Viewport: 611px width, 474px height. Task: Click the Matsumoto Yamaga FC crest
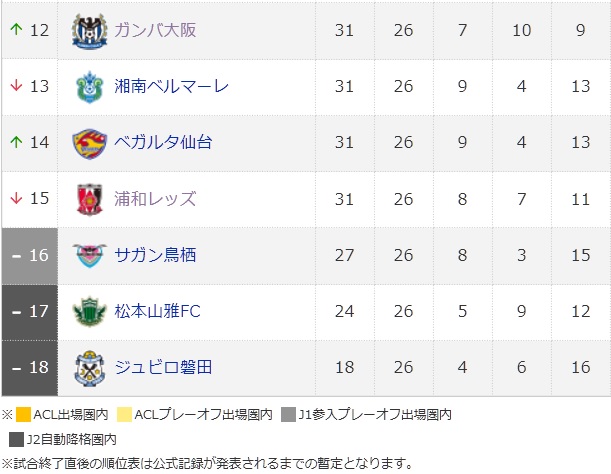click(89, 312)
